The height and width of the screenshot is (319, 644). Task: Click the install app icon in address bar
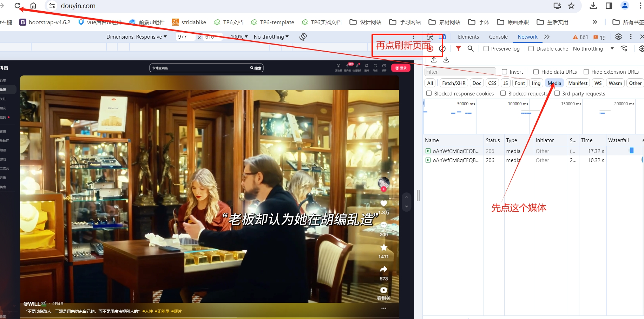pyautogui.click(x=557, y=6)
